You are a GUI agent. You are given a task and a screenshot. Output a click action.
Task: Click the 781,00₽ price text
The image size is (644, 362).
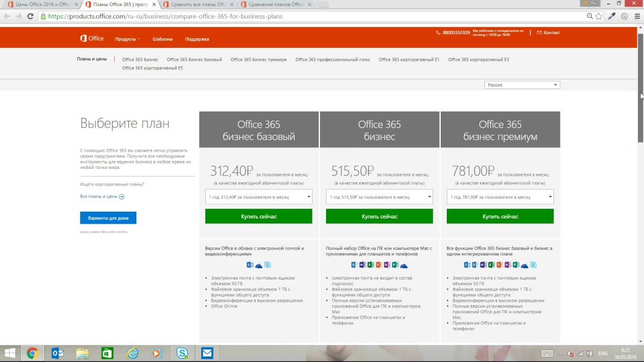(473, 171)
